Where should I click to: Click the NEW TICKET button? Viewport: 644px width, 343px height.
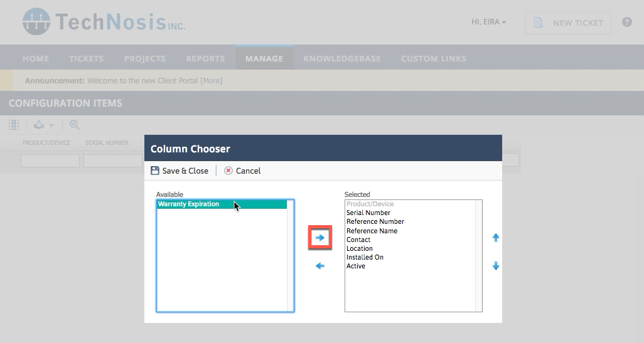click(x=567, y=23)
